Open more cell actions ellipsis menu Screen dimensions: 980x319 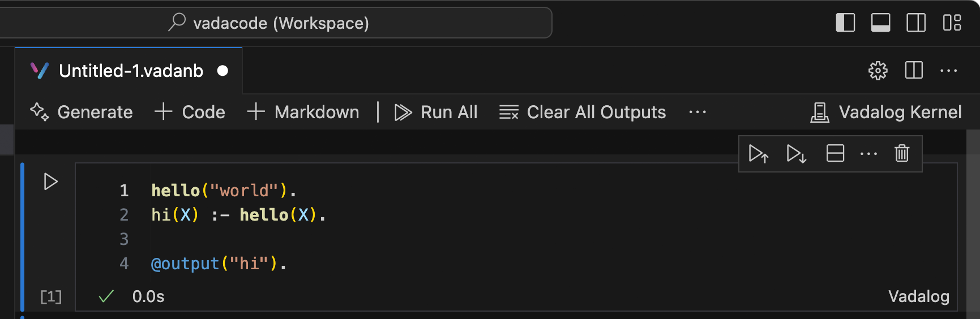868,154
